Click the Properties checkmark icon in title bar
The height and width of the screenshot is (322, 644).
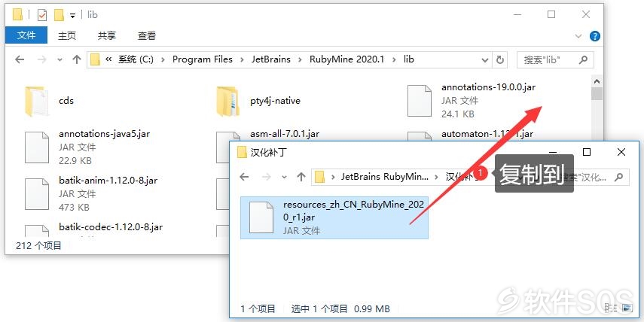pyautogui.click(x=42, y=16)
